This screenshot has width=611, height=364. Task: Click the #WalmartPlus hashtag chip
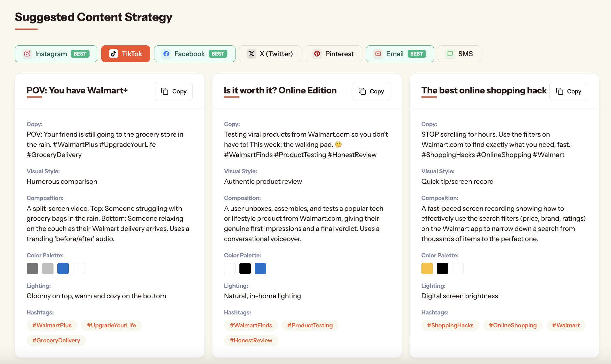click(52, 325)
